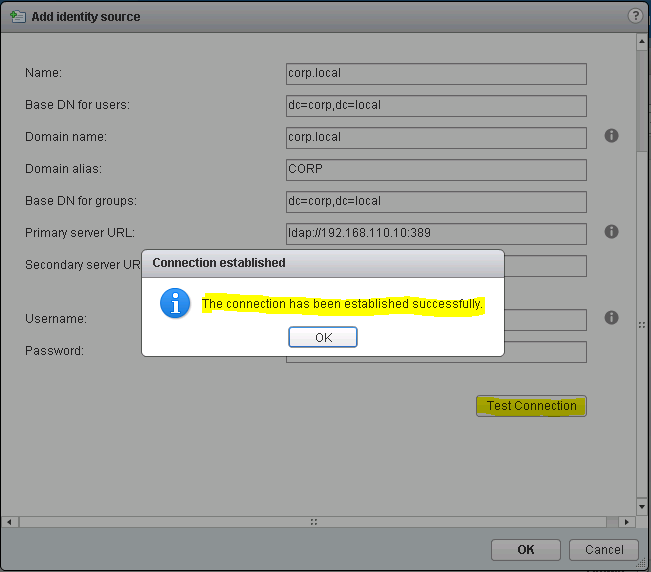
Task: Click the Name label
Action: (44, 73)
